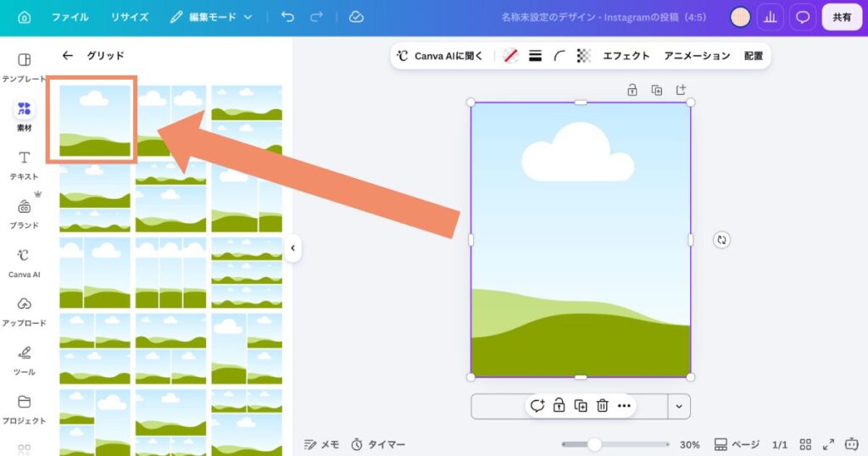The width and height of the screenshot is (868, 456).
Task: Open the ファイル menu
Action: (x=70, y=17)
